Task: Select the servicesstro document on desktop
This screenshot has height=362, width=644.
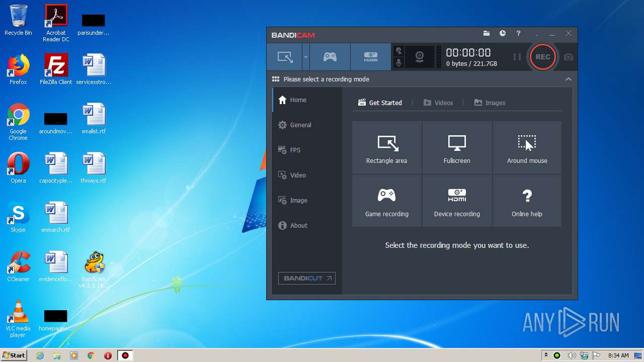Action: coord(94,69)
